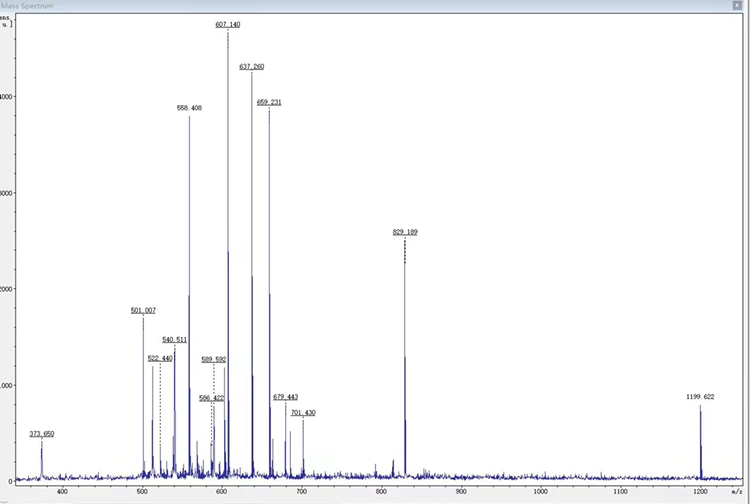Screen dimensions: 750x504
Task: Select the 659.231 peak label
Action: tap(269, 102)
